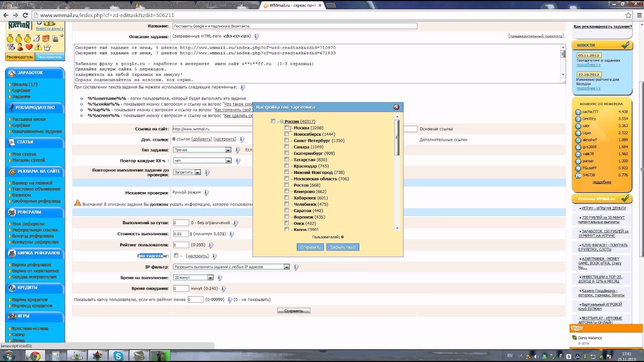Click info icon next to Описание задания
This screenshot has width=644, height=362.
256,37
